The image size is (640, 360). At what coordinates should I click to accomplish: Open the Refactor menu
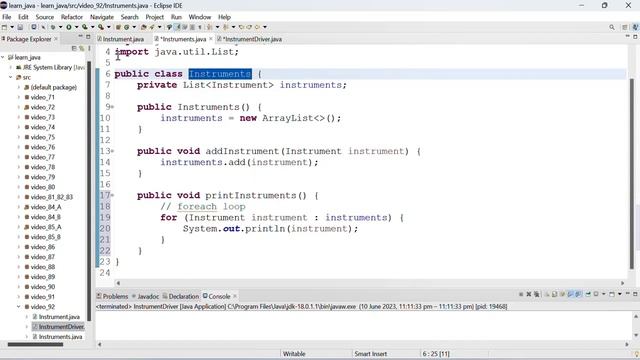(72, 17)
